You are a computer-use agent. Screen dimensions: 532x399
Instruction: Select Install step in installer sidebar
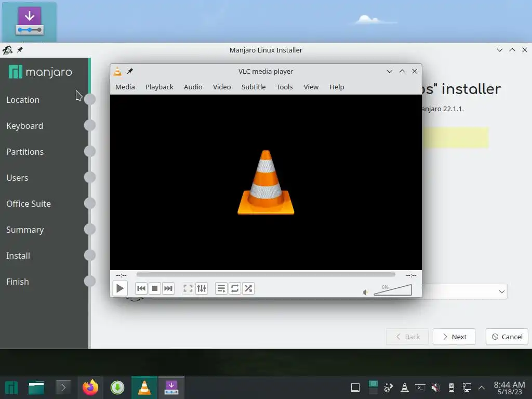[18, 256]
